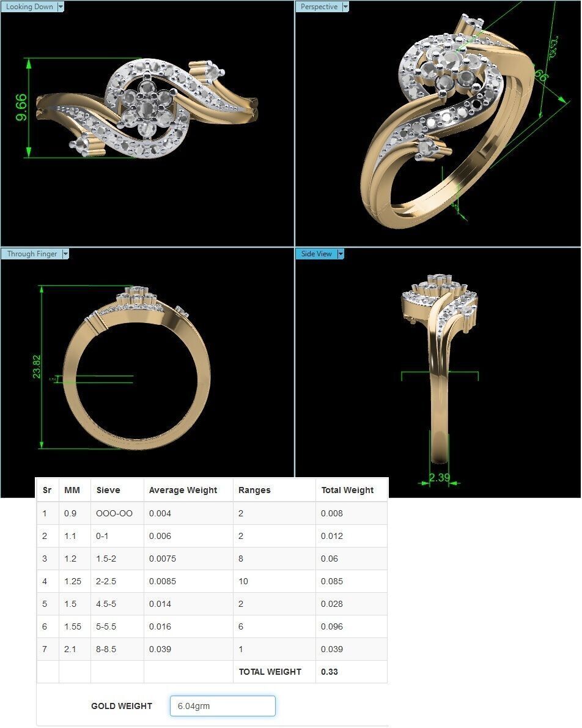Viewport: 582px width, 728px height.
Task: Select sieve cell 2-2.5
Action: pyautogui.click(x=106, y=581)
